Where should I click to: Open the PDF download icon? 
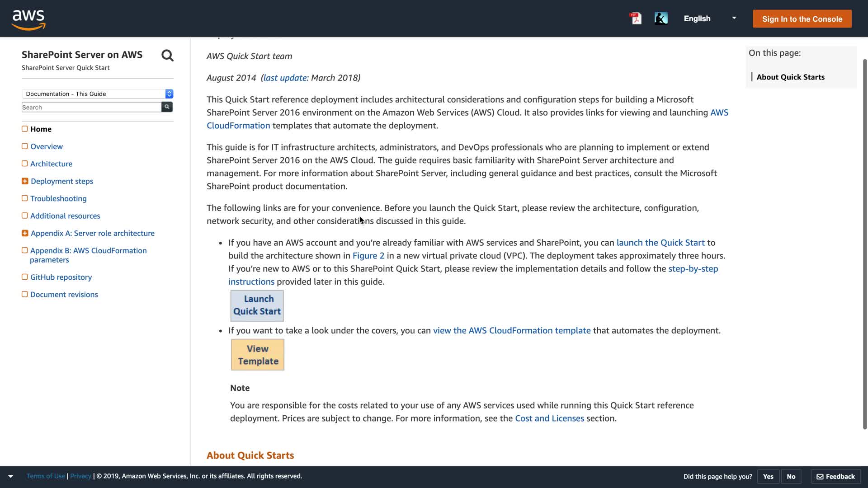(636, 19)
